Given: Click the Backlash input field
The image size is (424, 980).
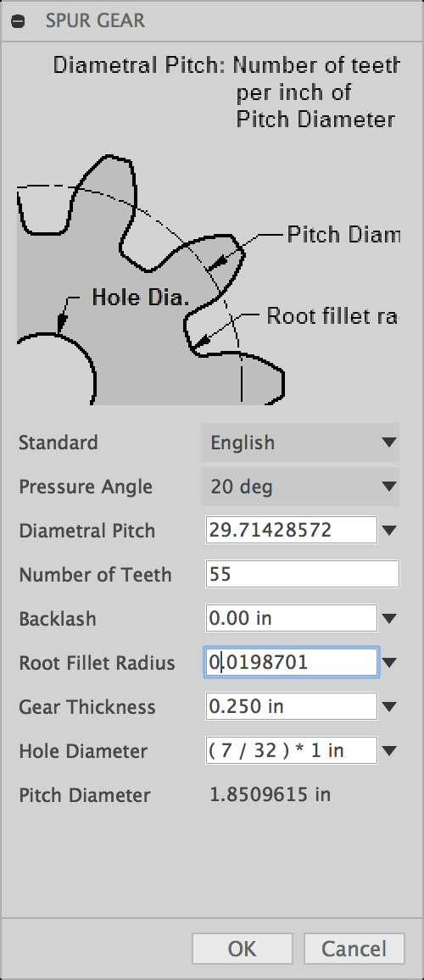Looking at the screenshot, I should click(292, 618).
